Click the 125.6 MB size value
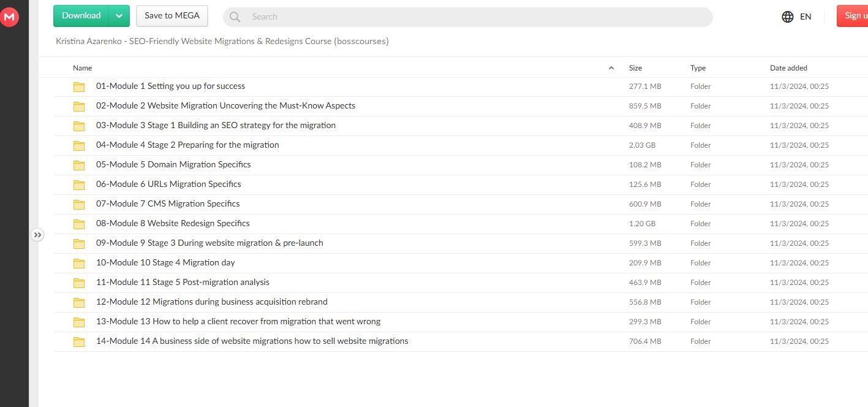 [x=645, y=184]
